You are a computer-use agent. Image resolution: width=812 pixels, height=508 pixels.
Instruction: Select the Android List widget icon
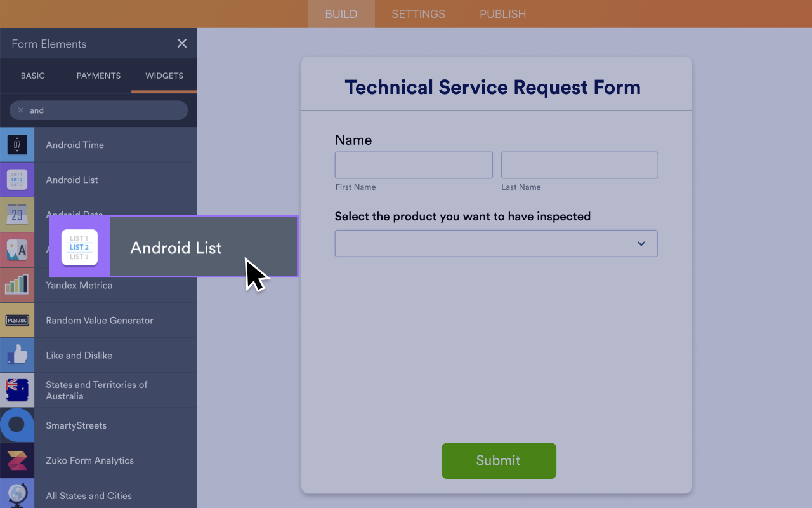click(17, 180)
